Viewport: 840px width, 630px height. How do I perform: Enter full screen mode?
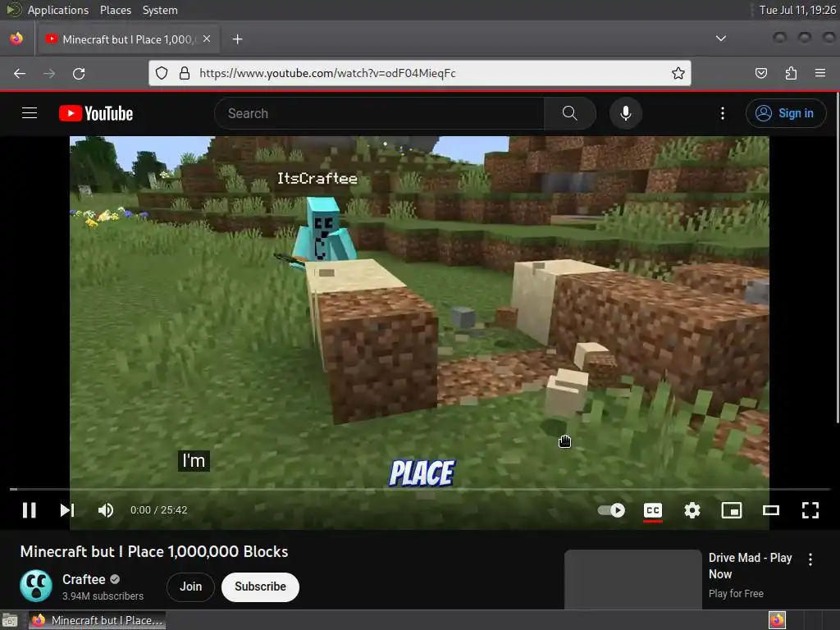click(810, 510)
